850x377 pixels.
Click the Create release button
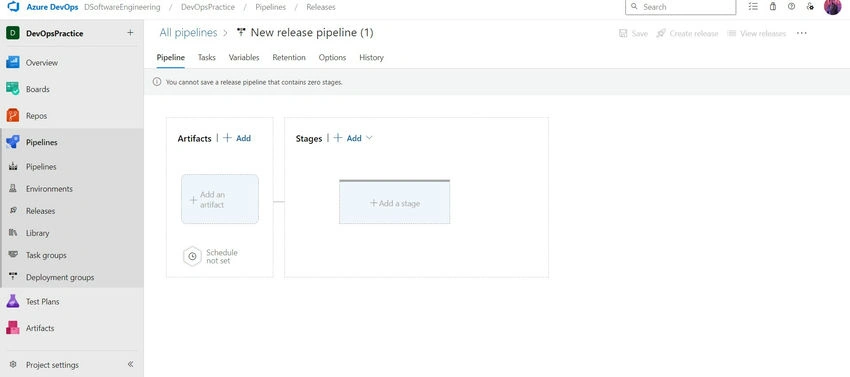687,34
